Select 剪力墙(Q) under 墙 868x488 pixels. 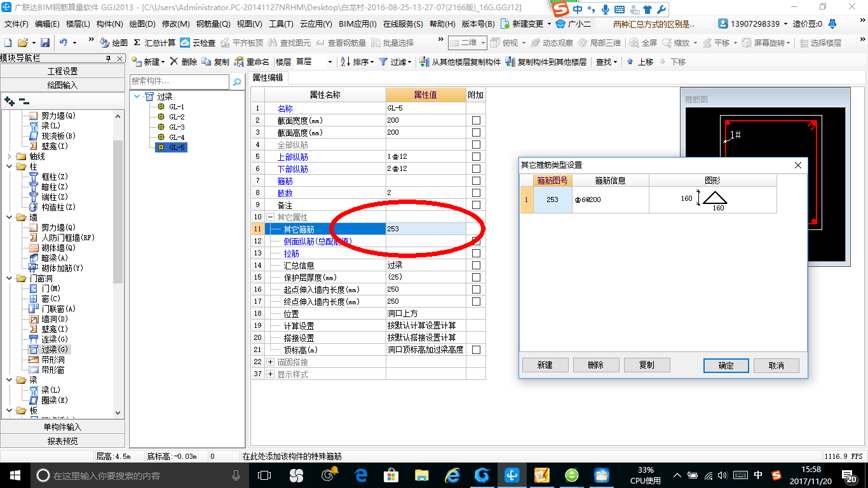coord(53,227)
